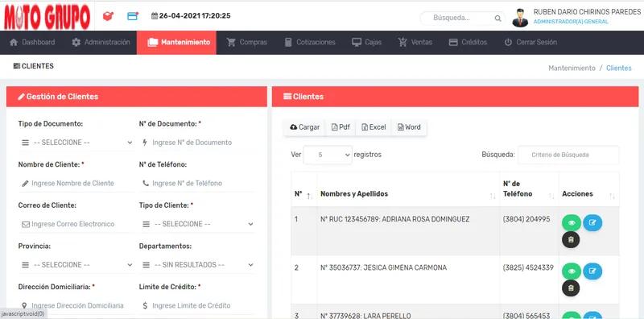Click the name RUBEN DARIO CHIRINOS PAREDES
The width and height of the screenshot is (644, 319).
(587, 12)
